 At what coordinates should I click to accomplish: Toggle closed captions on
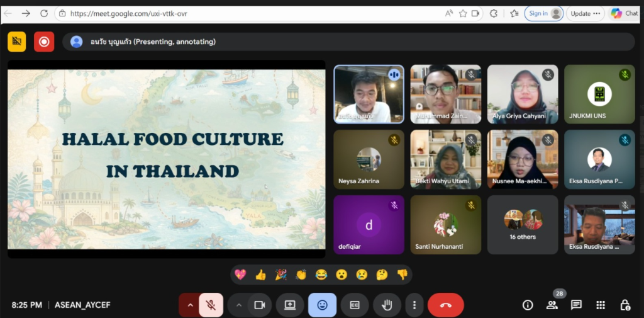[x=355, y=305]
